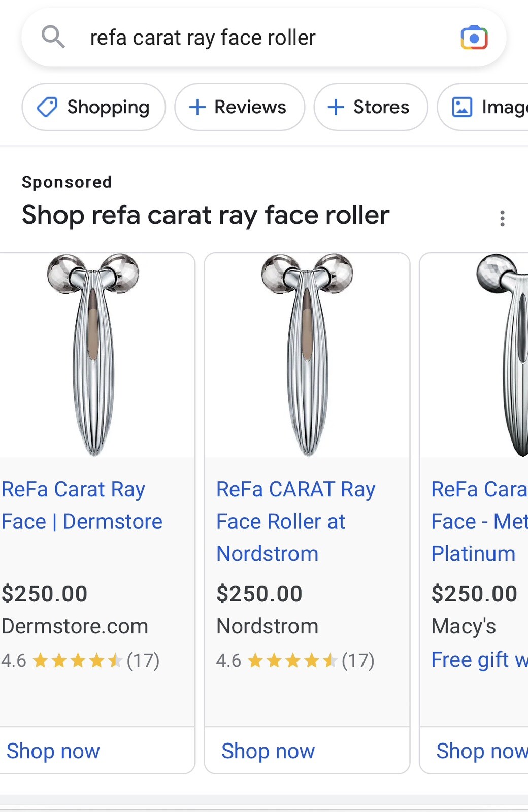This screenshot has width=528, height=812.
Task: Add the Reviews filter chip
Action: click(240, 107)
